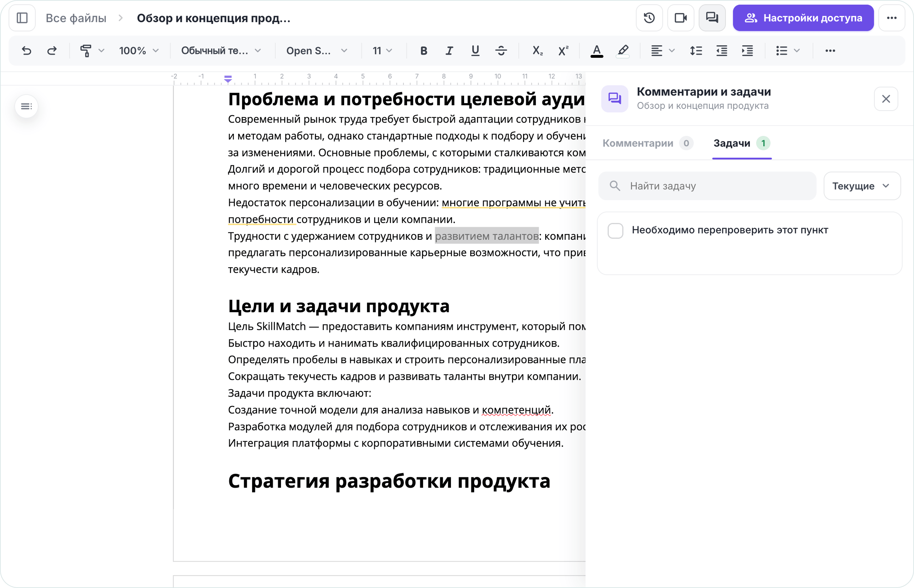Open document outline button

[x=26, y=106]
